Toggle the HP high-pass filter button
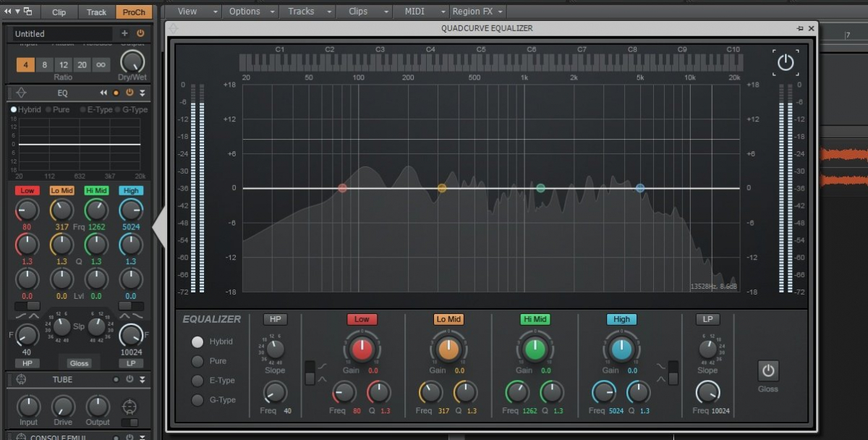Image resolution: width=868 pixels, height=440 pixels. tap(275, 319)
